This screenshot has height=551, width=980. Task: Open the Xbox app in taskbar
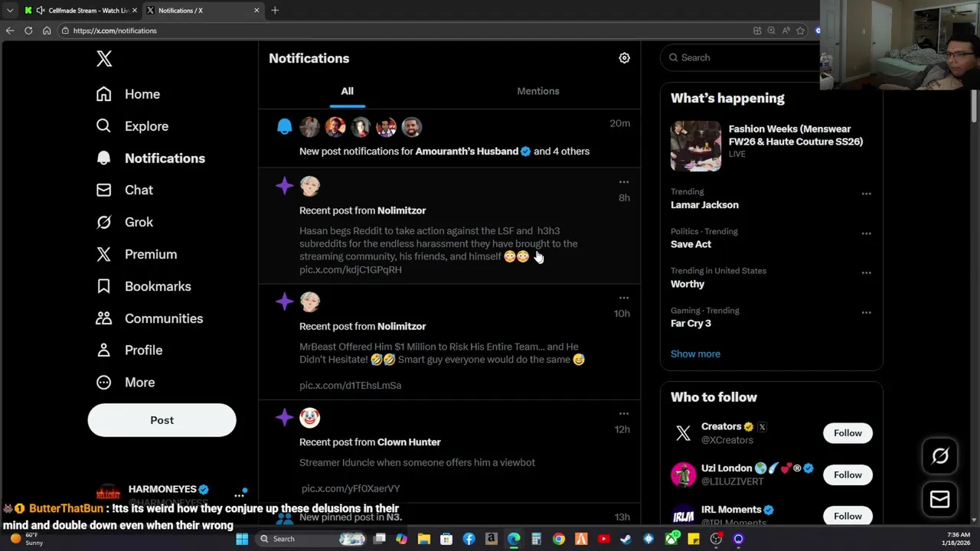(671, 539)
